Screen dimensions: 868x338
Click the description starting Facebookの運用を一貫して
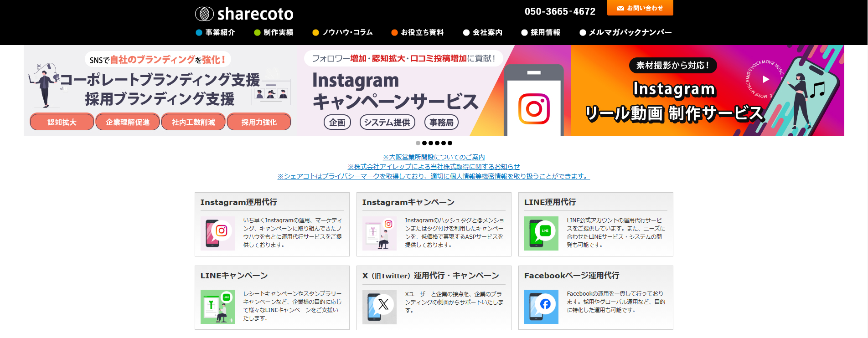(x=616, y=302)
